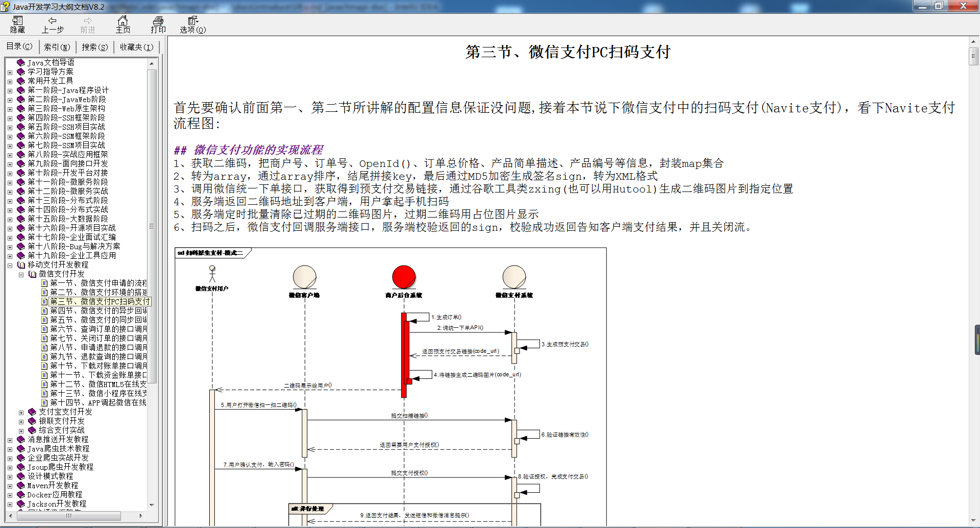
Task: Click the tree panel scroll-down arrow
Action: point(152,505)
